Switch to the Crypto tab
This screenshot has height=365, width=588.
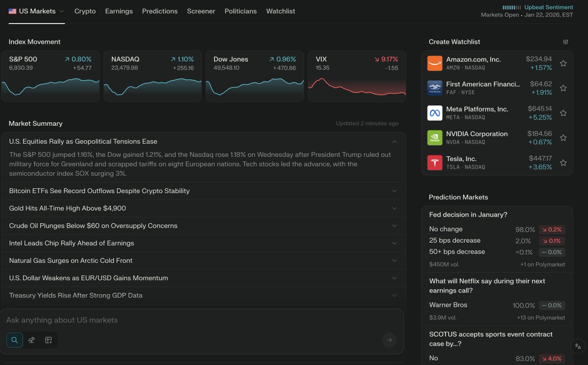85,11
